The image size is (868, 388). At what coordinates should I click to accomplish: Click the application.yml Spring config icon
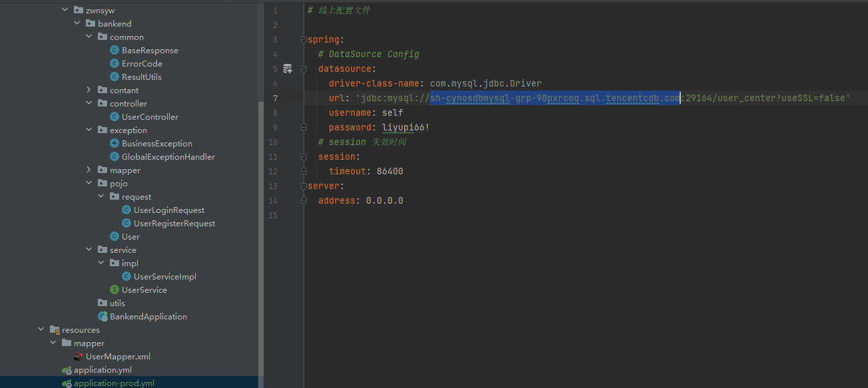67,369
